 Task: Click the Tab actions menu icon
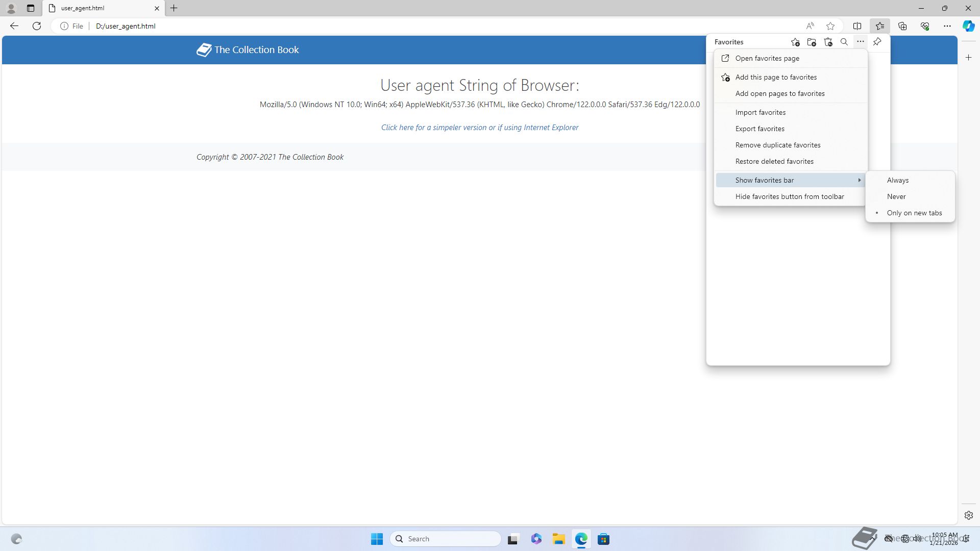point(31,8)
